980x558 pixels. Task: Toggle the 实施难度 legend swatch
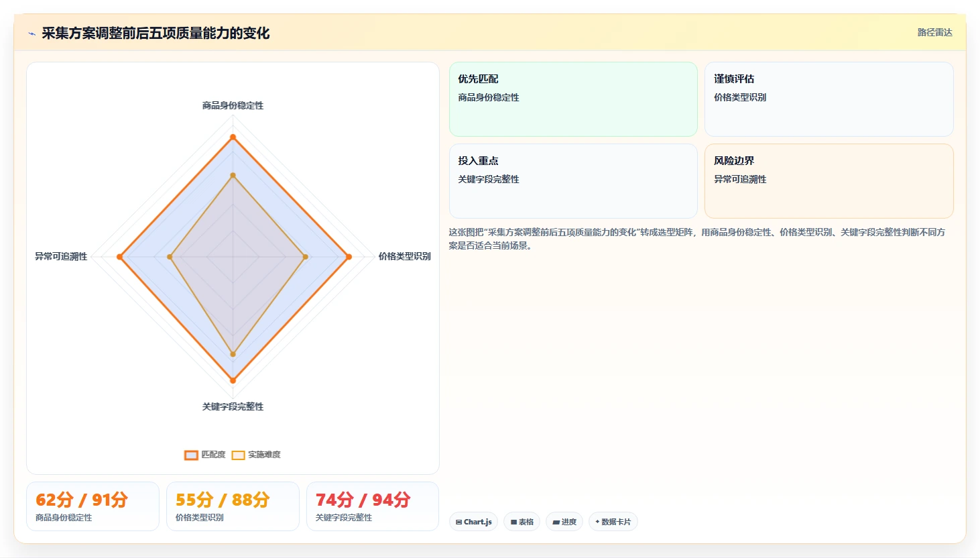(x=238, y=455)
